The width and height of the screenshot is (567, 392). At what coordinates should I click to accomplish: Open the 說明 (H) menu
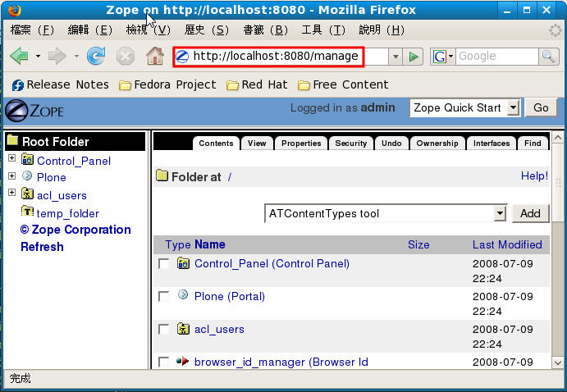382,30
